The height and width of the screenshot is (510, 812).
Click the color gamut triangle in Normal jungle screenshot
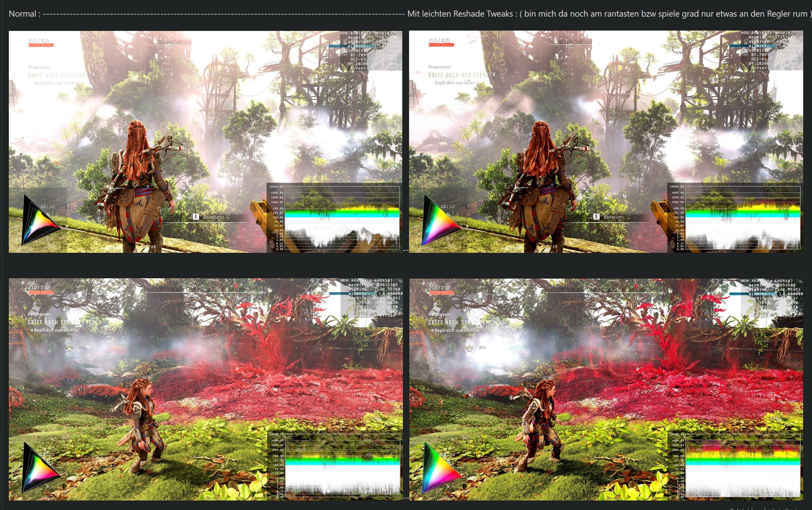41,220
